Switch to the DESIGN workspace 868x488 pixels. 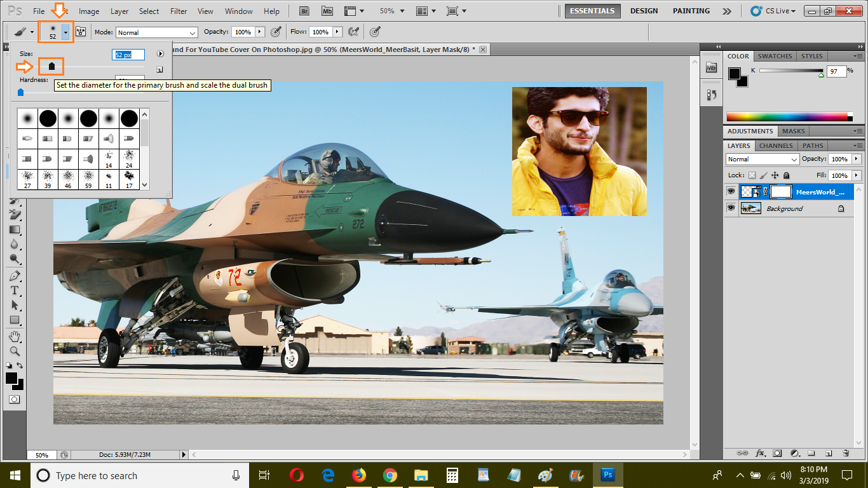tap(644, 11)
